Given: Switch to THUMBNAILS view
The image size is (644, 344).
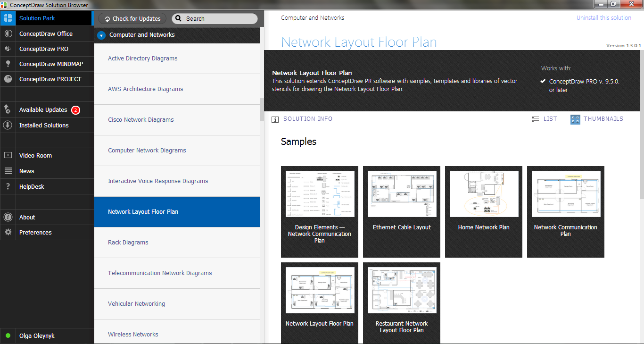Looking at the screenshot, I should point(603,119).
